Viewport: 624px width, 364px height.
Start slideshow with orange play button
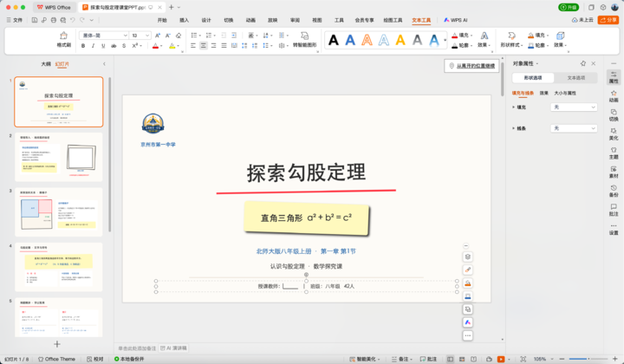pos(501,359)
